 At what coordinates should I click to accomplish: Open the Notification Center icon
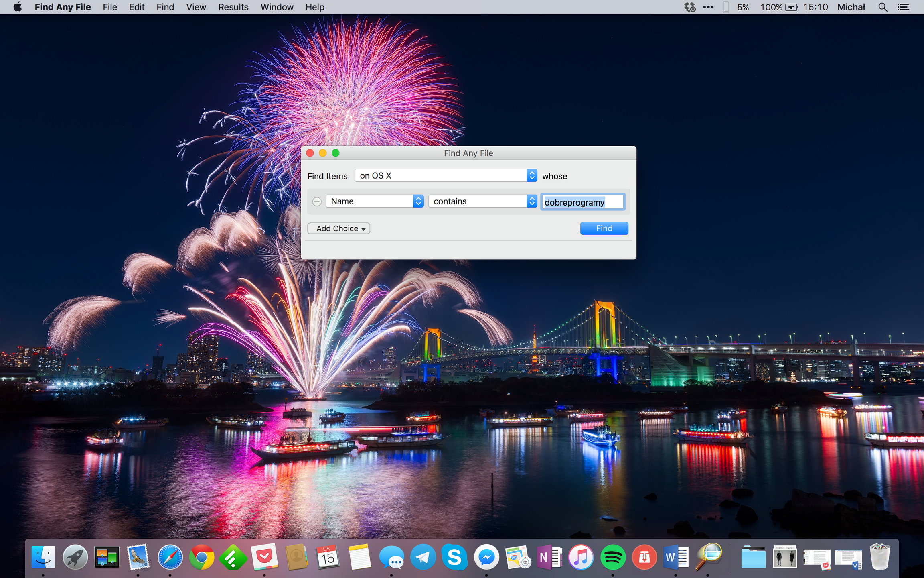903,7
